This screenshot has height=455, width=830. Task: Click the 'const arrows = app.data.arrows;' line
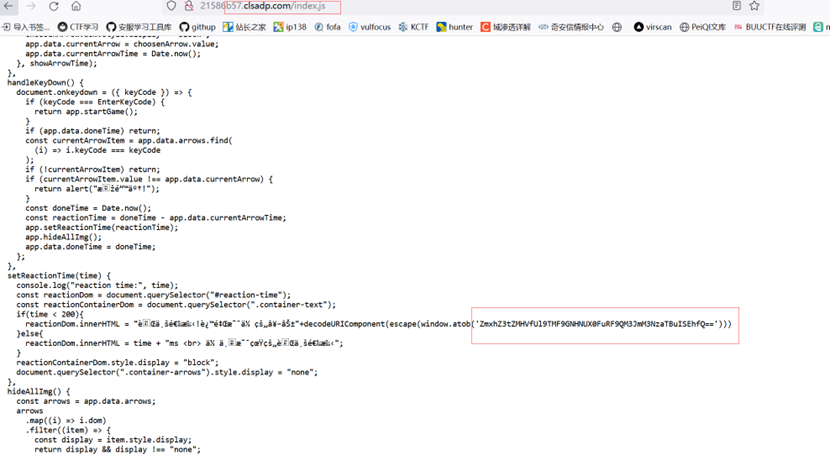pyautogui.click(x=86, y=401)
